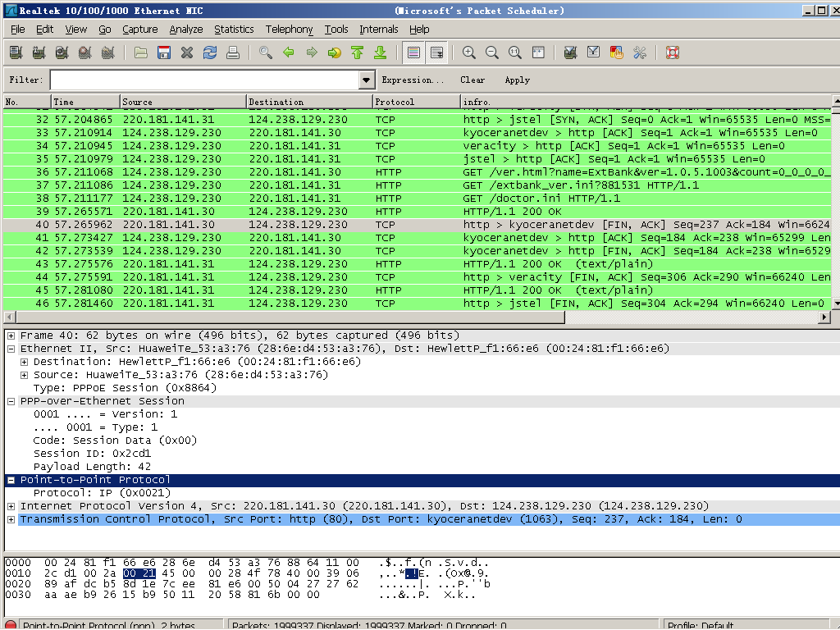Select the Protocol: IP (0x0021) line
The height and width of the screenshot is (630, 840).
[x=102, y=493]
